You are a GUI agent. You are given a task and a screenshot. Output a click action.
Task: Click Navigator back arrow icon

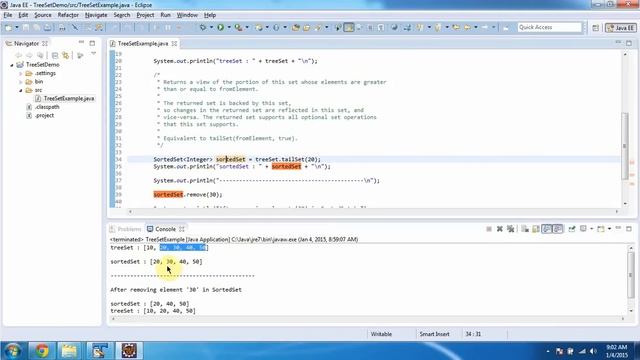[18, 55]
